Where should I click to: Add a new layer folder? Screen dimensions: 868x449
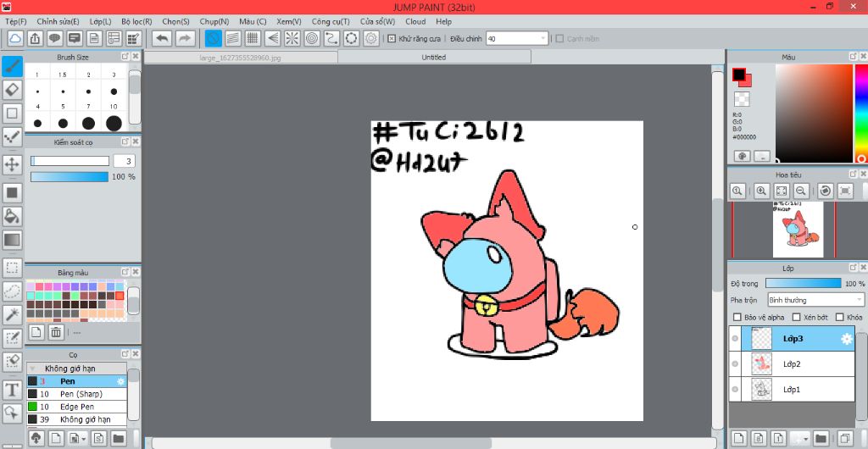pos(821,439)
